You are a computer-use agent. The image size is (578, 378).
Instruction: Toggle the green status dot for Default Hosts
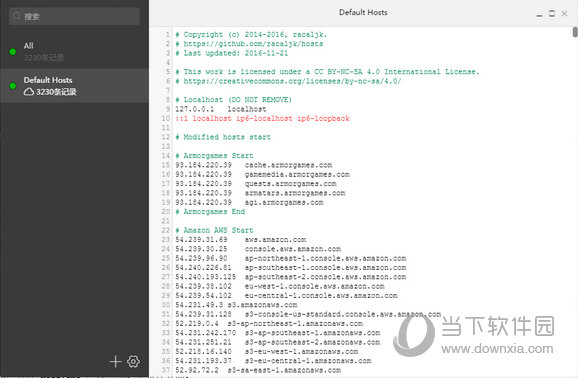13,86
